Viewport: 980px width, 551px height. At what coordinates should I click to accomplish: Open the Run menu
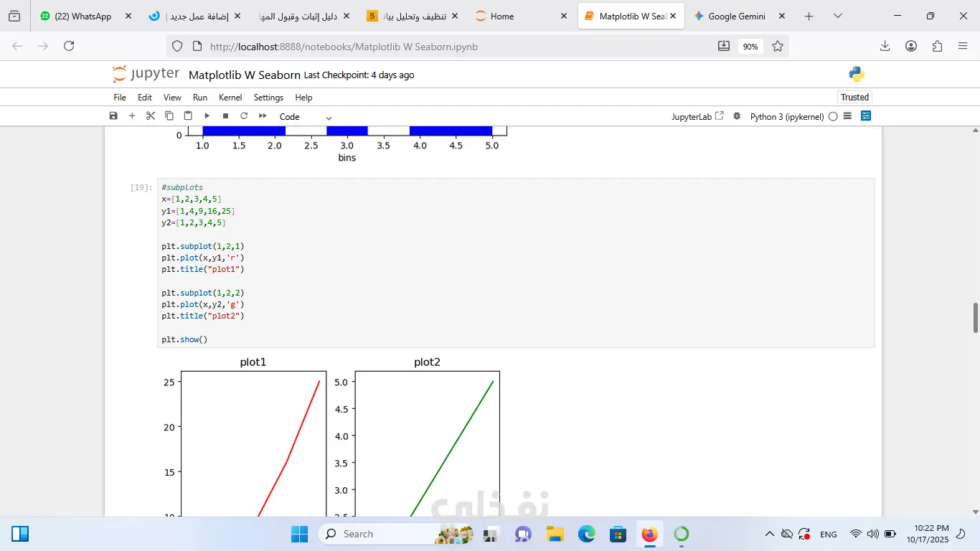(x=200, y=98)
